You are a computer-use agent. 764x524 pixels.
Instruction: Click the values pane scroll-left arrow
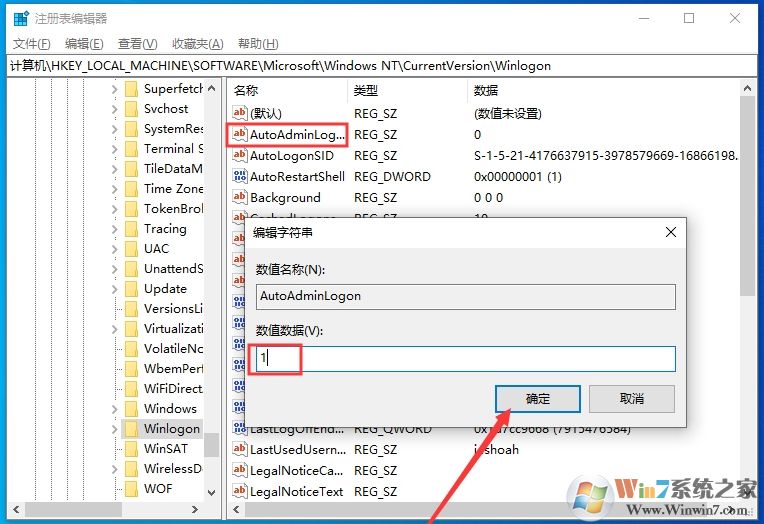[x=236, y=509]
